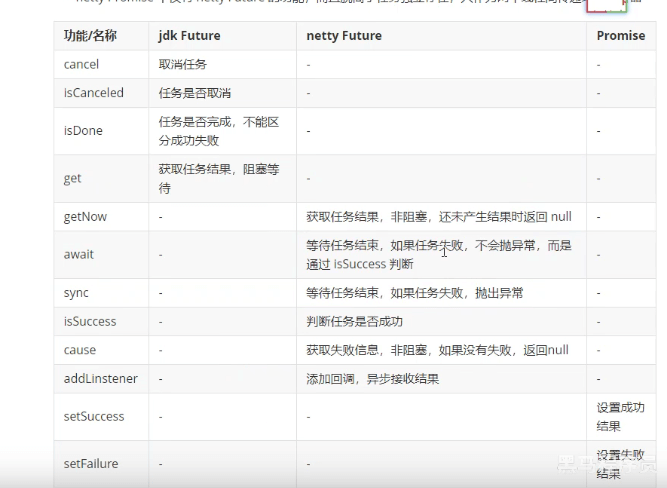Click the '获取任务结果,阻塞等待' cell
The height and width of the screenshot is (488, 667).
tap(222, 178)
